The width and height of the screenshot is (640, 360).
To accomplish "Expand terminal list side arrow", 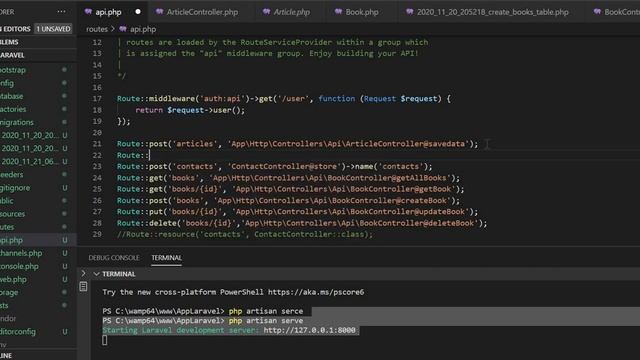I will coord(84,273).
